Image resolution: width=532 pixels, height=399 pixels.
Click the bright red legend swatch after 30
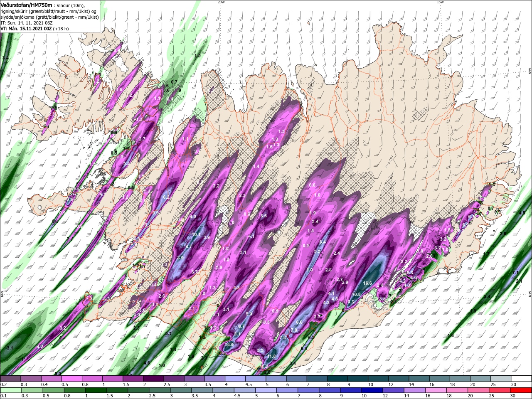[x=521, y=390]
